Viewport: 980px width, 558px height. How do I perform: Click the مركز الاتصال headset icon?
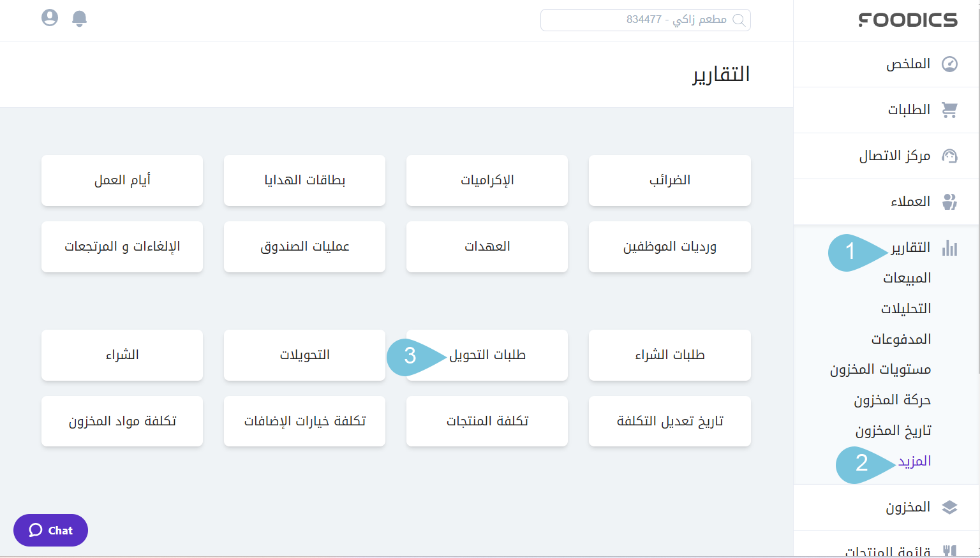[x=950, y=156]
